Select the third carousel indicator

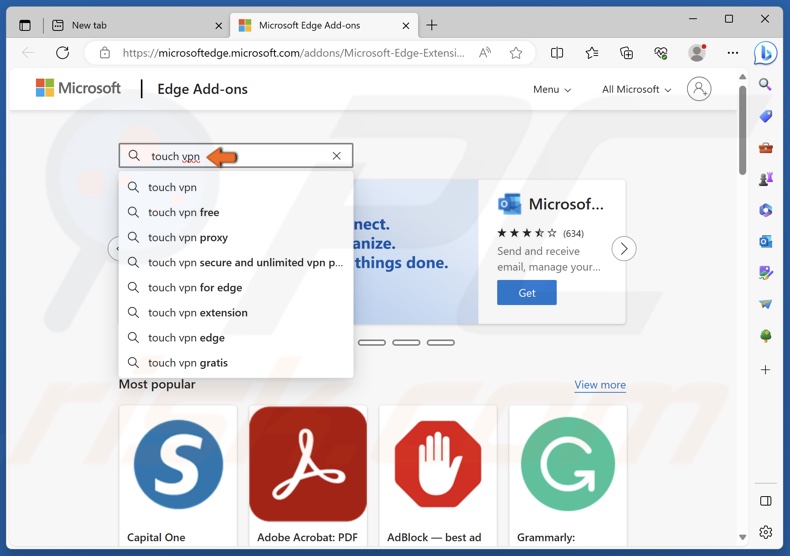(406, 342)
